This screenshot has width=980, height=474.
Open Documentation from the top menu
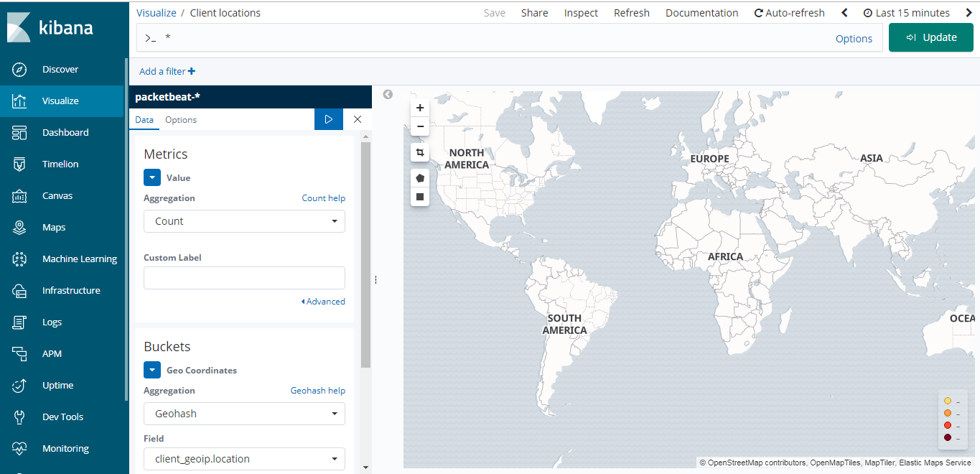point(702,13)
